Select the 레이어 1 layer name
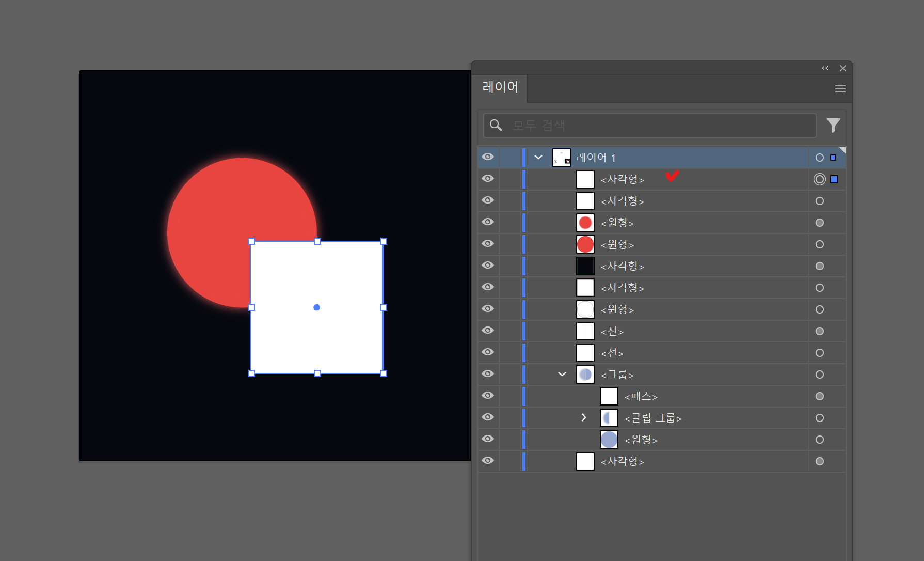This screenshot has width=924, height=561. (x=596, y=158)
